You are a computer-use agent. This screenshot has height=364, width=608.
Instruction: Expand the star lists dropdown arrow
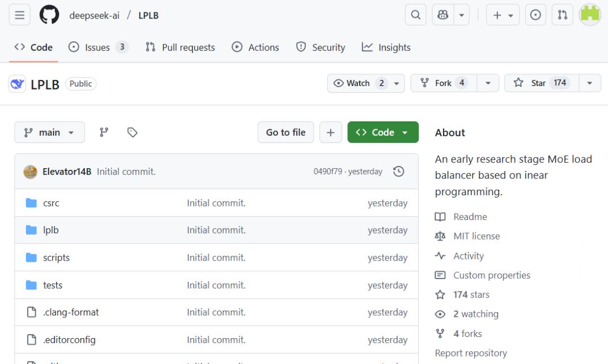coord(589,83)
